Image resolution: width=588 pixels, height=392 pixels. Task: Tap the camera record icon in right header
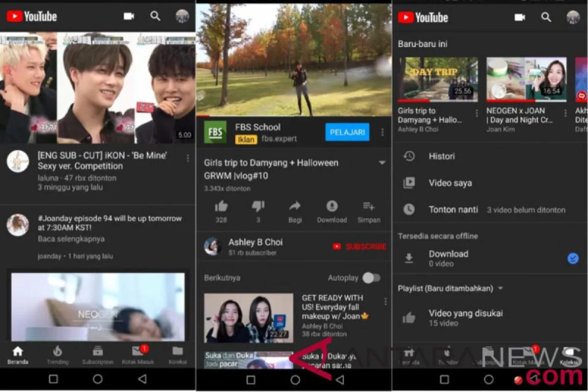520,17
